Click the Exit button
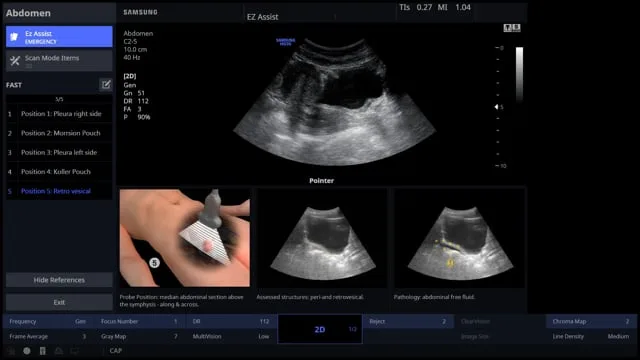Image resolution: width=640 pixels, height=360 pixels. (59, 302)
